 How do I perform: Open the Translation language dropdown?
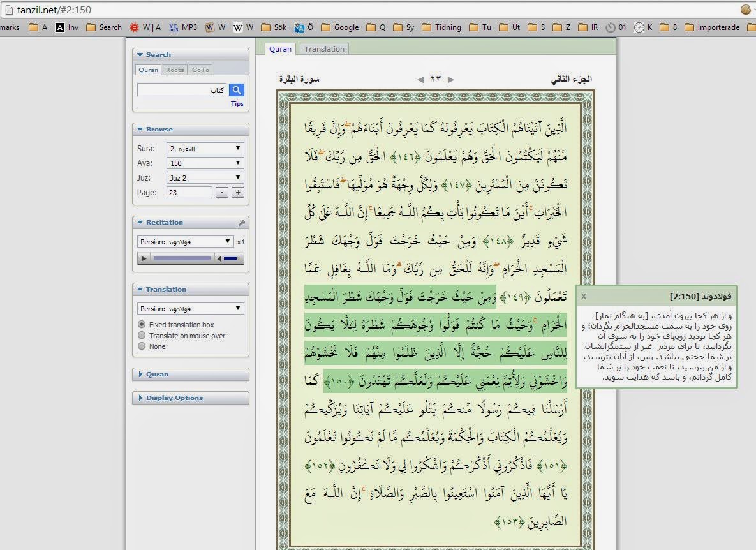[x=191, y=309]
